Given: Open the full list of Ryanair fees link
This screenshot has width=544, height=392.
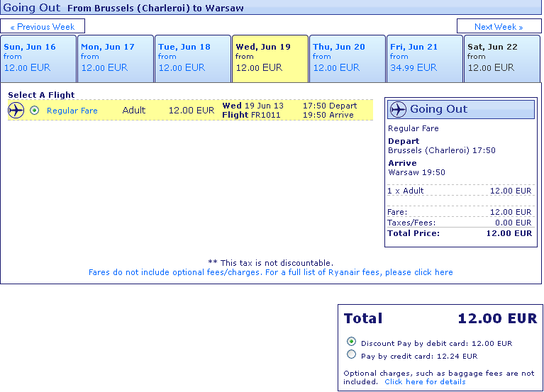Looking at the screenshot, I should 271,272.
